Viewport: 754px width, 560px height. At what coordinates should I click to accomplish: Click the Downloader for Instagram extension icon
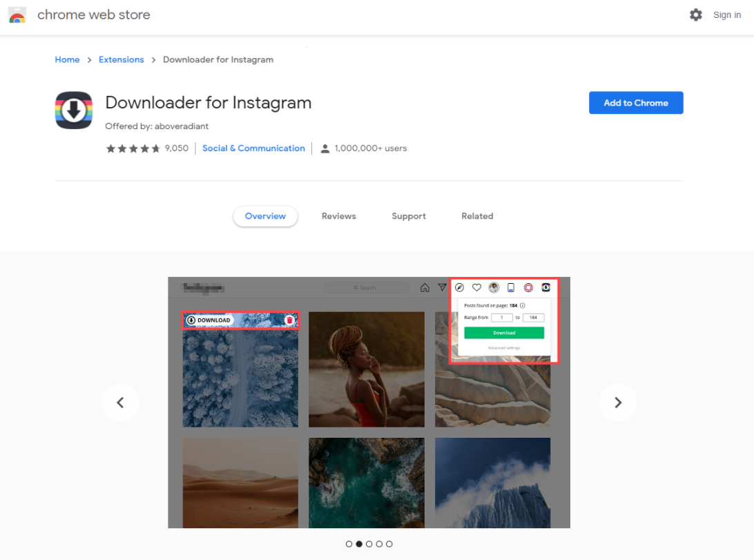(74, 110)
